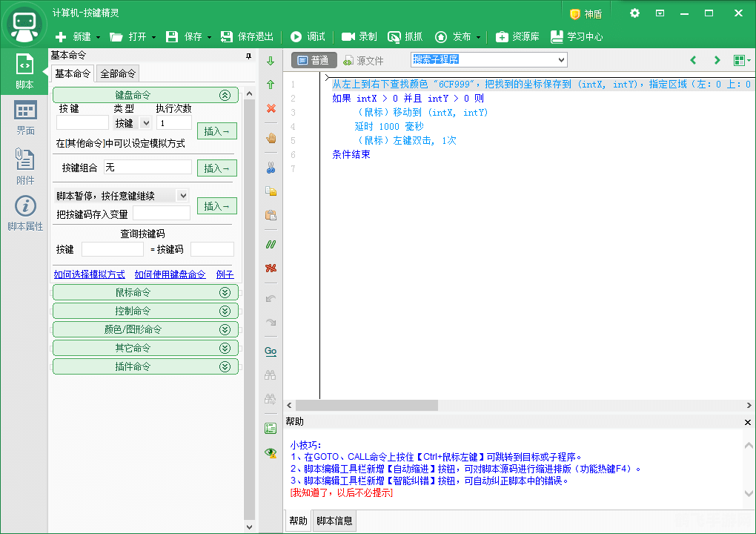
Task: Switch to the 脚本信息 tab
Action: coord(335,521)
